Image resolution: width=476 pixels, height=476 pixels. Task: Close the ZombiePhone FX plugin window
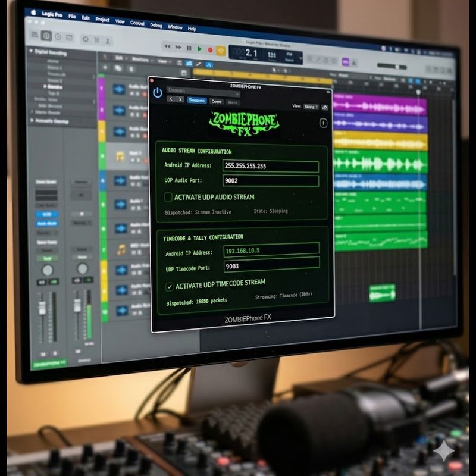[x=152, y=80]
